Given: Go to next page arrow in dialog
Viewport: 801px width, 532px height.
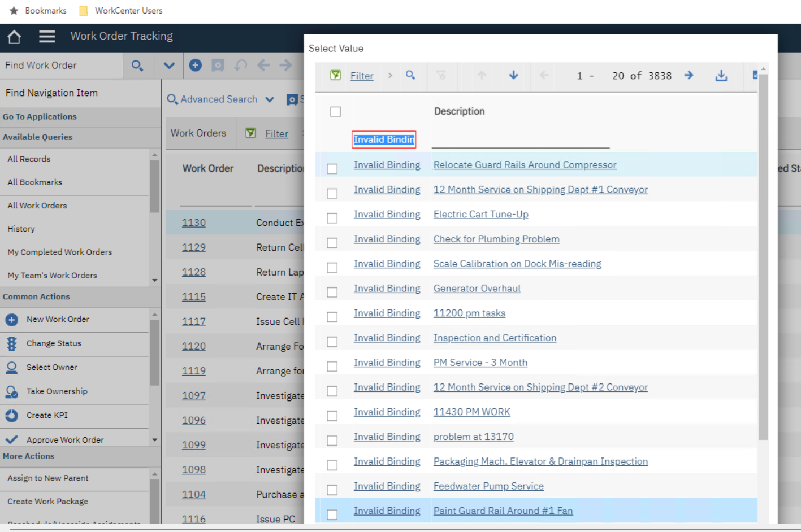Looking at the screenshot, I should click(689, 75).
